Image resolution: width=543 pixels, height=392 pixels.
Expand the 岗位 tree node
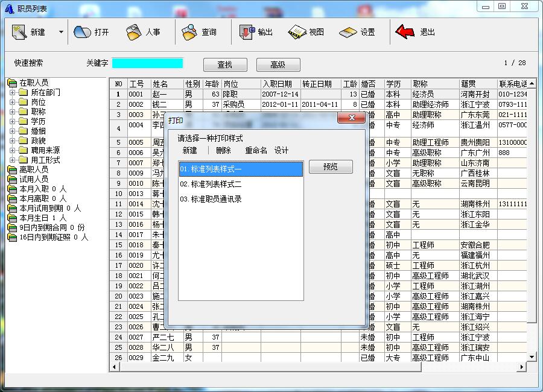tap(13, 102)
